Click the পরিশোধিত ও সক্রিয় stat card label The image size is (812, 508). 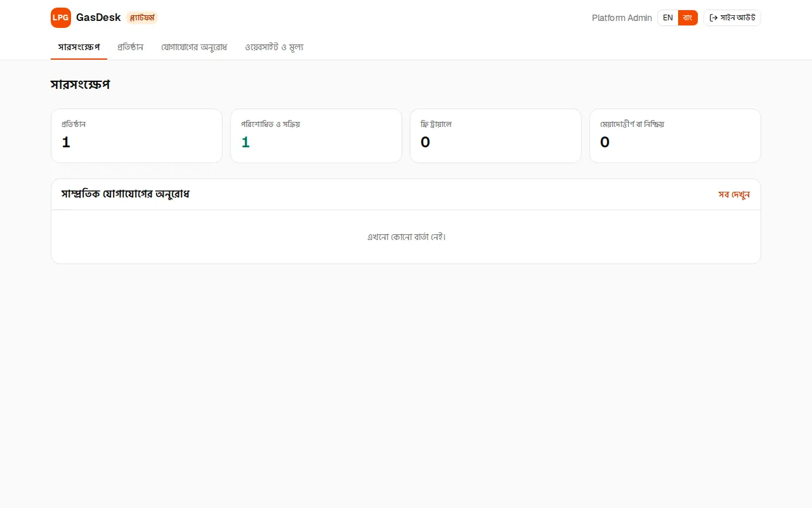(271, 124)
